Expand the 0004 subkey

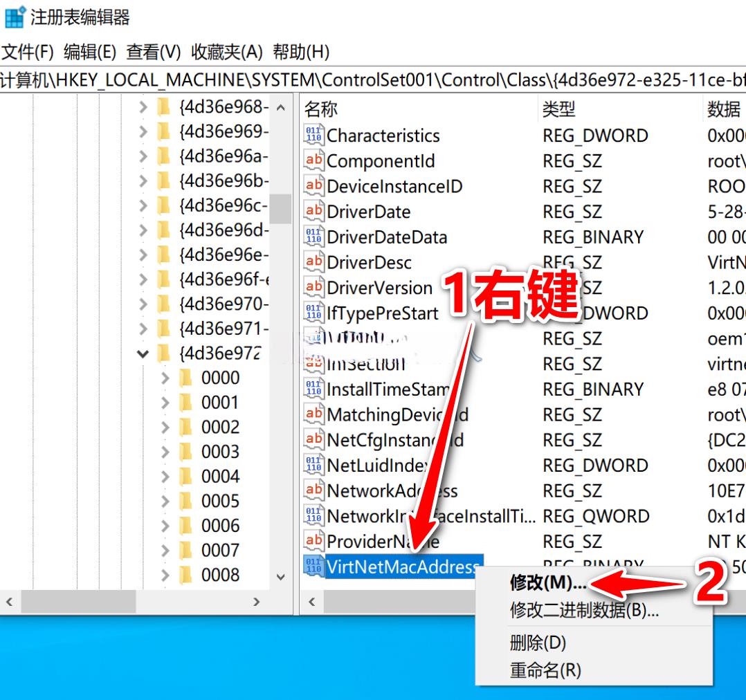tap(165, 477)
